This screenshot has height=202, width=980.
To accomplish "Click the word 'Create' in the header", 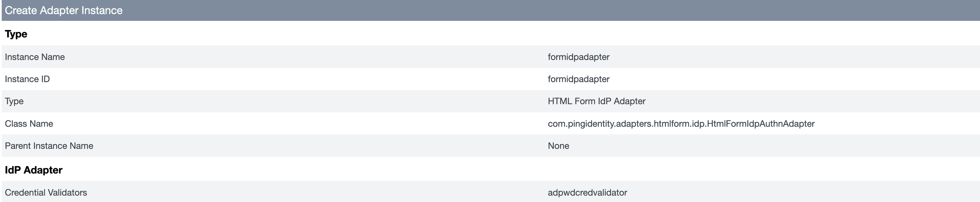I will 21,10.
